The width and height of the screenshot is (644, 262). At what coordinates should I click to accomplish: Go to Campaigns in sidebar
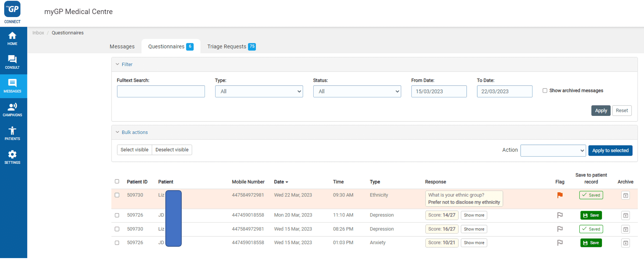point(12,110)
